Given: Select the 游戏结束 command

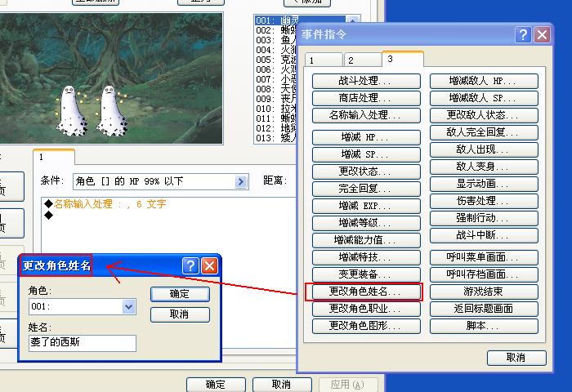Looking at the screenshot, I should (x=484, y=292).
